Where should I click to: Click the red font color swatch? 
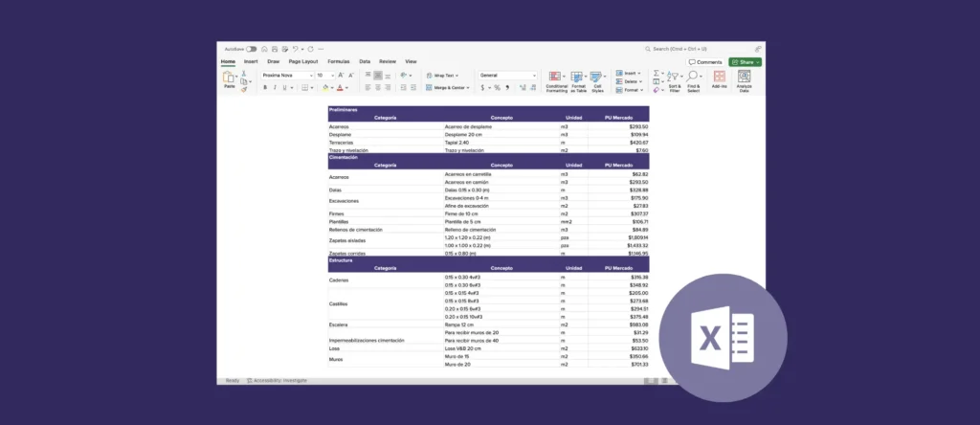pos(339,88)
